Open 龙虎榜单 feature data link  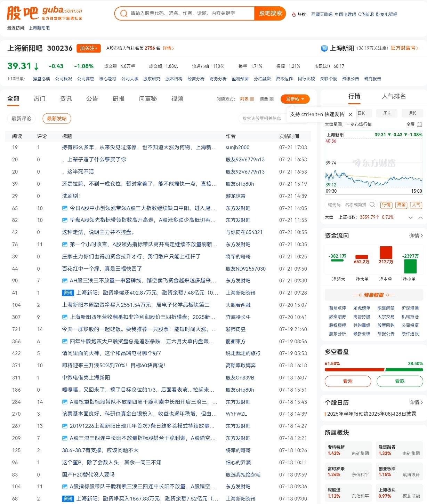pyautogui.click(x=362, y=308)
